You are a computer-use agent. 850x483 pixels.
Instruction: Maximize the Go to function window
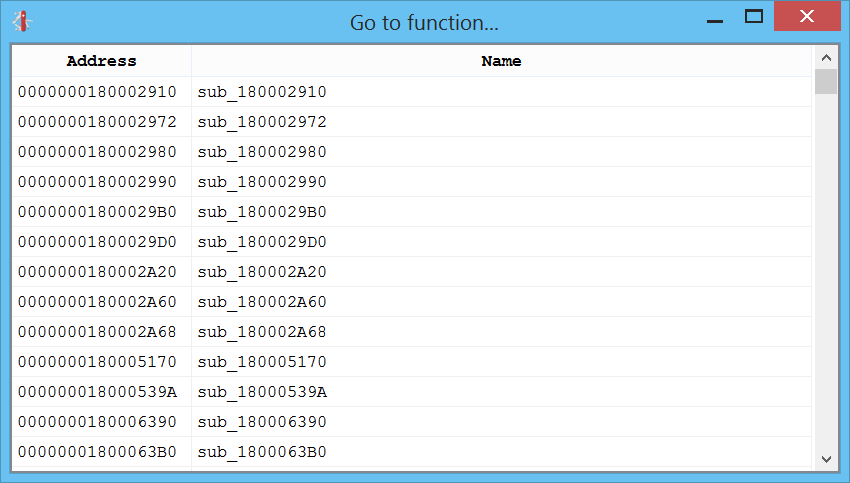tap(754, 16)
